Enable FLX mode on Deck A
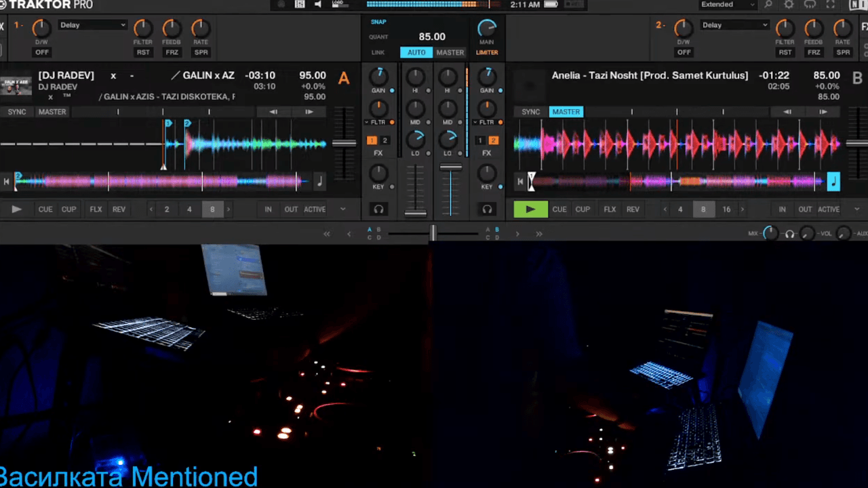Screen dimensions: 868x488 click(x=96, y=209)
